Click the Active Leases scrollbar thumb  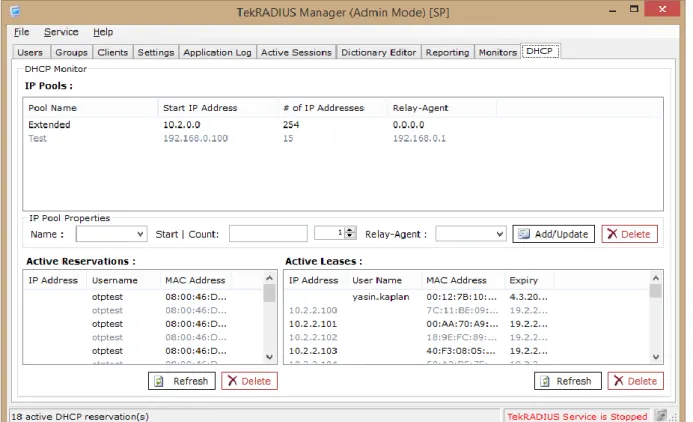click(655, 291)
